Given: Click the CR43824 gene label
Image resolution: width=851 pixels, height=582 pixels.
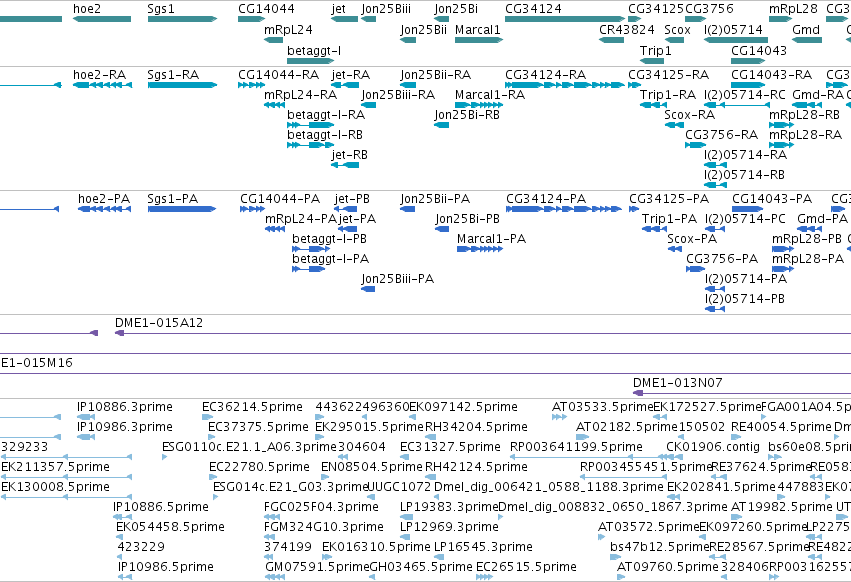Looking at the screenshot, I should click(x=627, y=29).
